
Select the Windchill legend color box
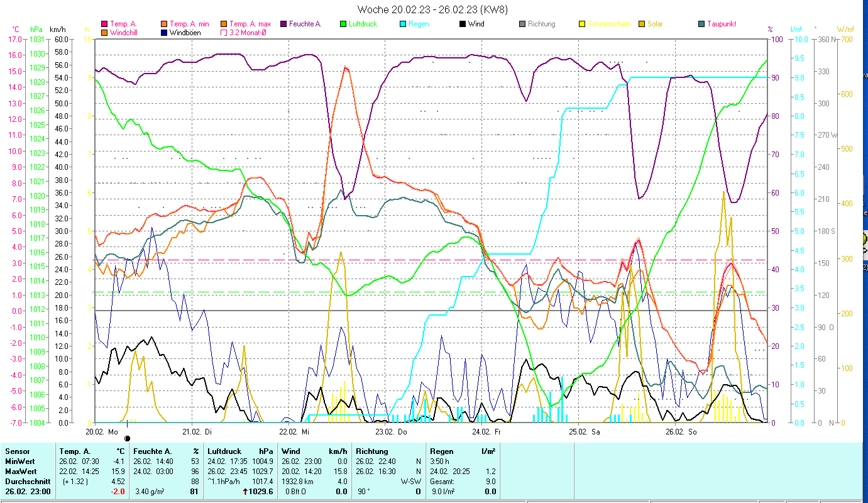pos(105,32)
